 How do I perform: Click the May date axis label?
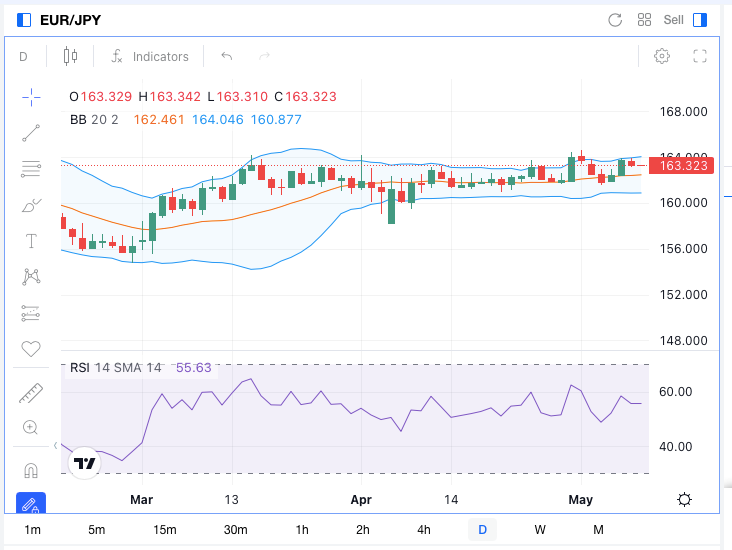pos(580,500)
